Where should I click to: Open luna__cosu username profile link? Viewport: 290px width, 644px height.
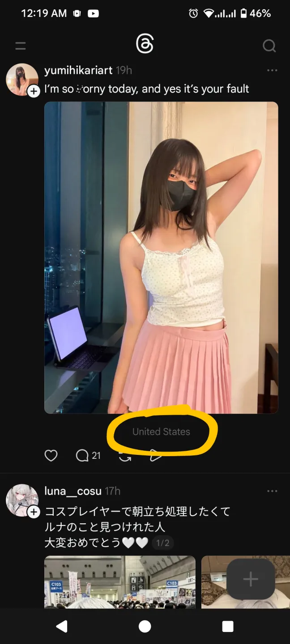[x=73, y=491]
